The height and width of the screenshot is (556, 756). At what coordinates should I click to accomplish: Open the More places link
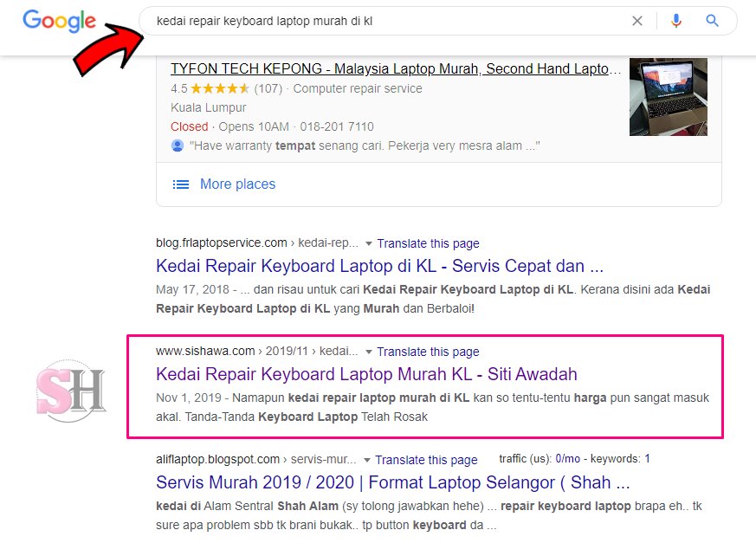tap(237, 184)
